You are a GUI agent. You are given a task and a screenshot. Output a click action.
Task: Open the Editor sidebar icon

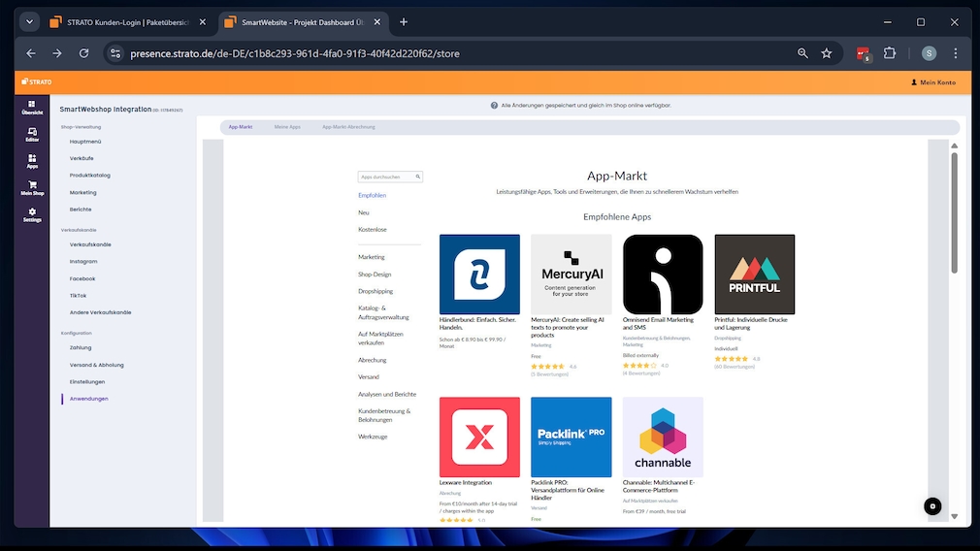32,134
